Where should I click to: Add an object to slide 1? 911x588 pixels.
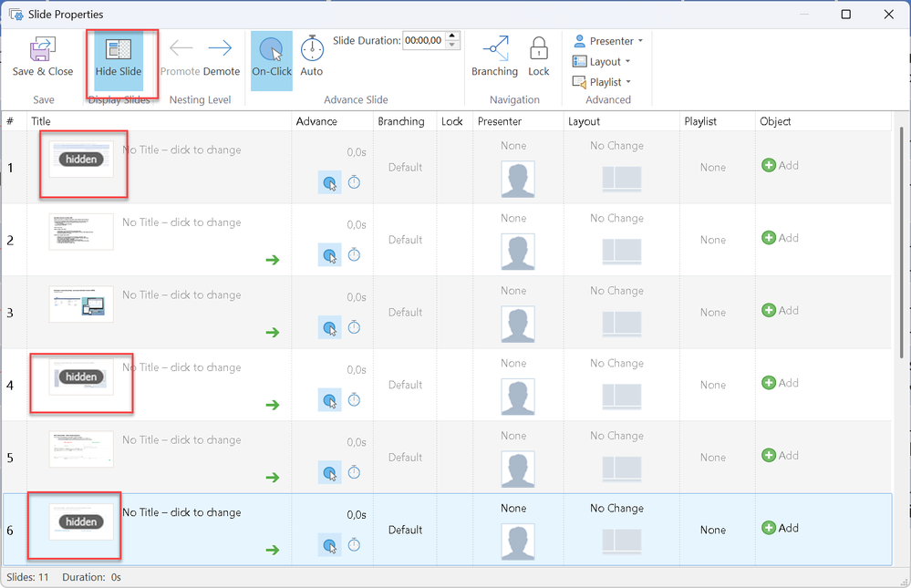tap(780, 165)
